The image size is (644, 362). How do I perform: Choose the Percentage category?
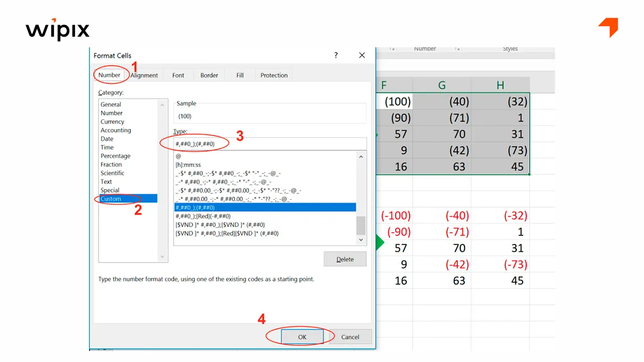click(x=115, y=156)
